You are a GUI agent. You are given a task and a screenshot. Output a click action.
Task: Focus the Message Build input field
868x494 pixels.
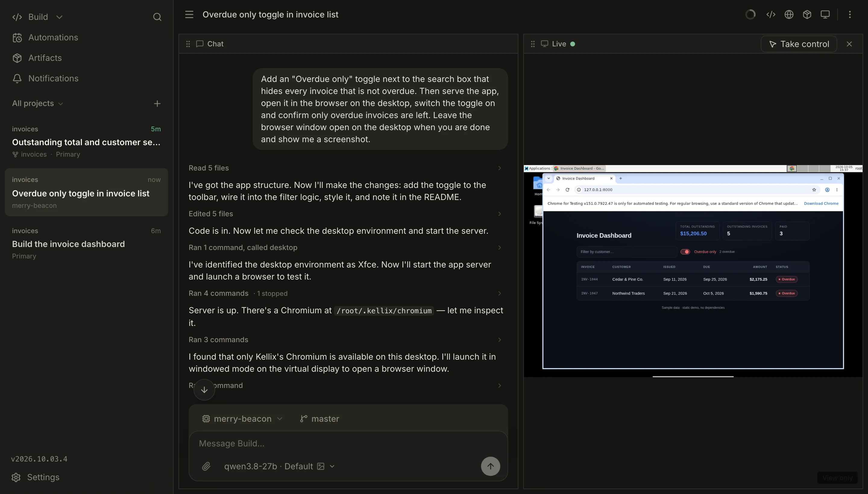coord(348,443)
